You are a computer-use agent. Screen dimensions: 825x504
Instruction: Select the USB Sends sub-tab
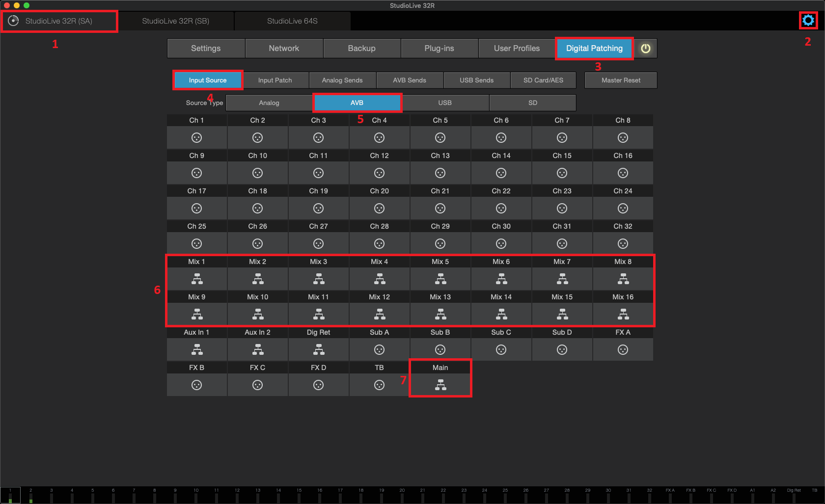[477, 80]
